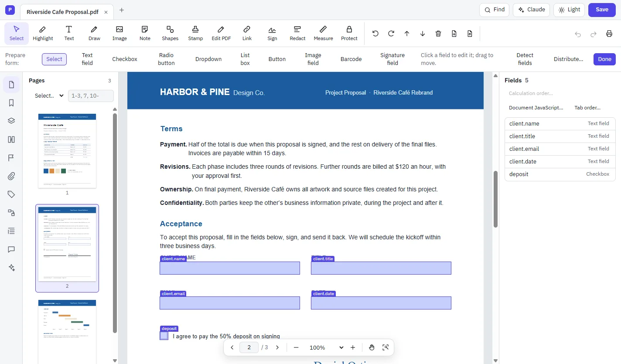The height and width of the screenshot is (364, 621).
Task: Activate the Redact tool
Action: pyautogui.click(x=297, y=34)
